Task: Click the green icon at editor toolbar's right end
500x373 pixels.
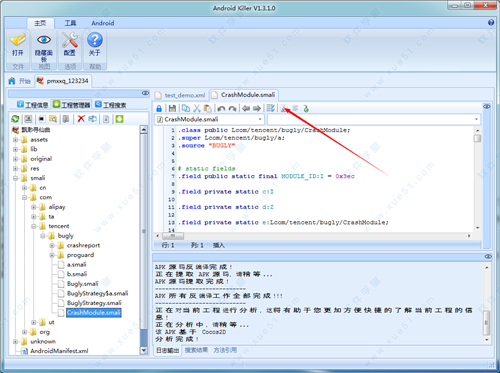Action: point(306,108)
